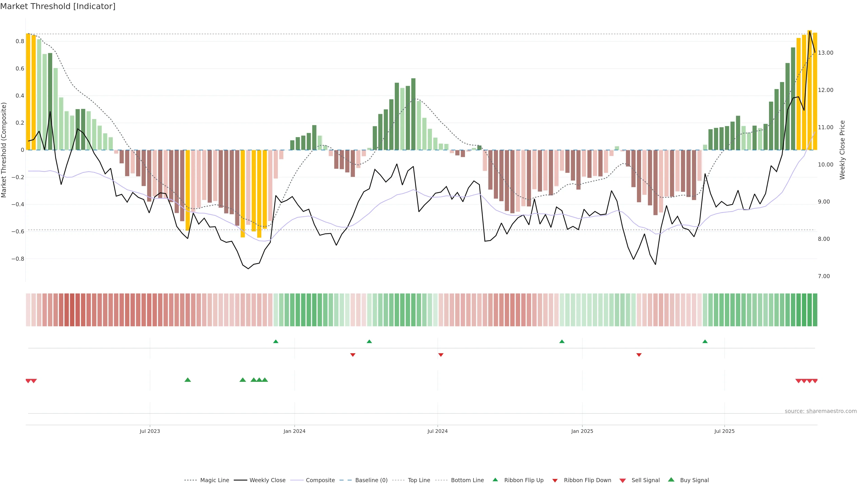
Task: Toggle the Top Line legend item
Action: (x=419, y=480)
